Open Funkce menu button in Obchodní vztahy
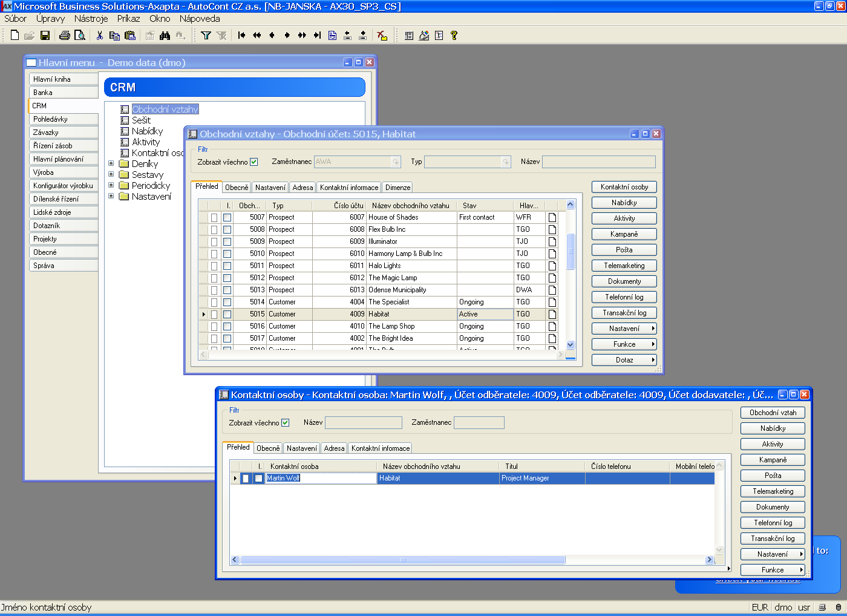 pyautogui.click(x=624, y=344)
